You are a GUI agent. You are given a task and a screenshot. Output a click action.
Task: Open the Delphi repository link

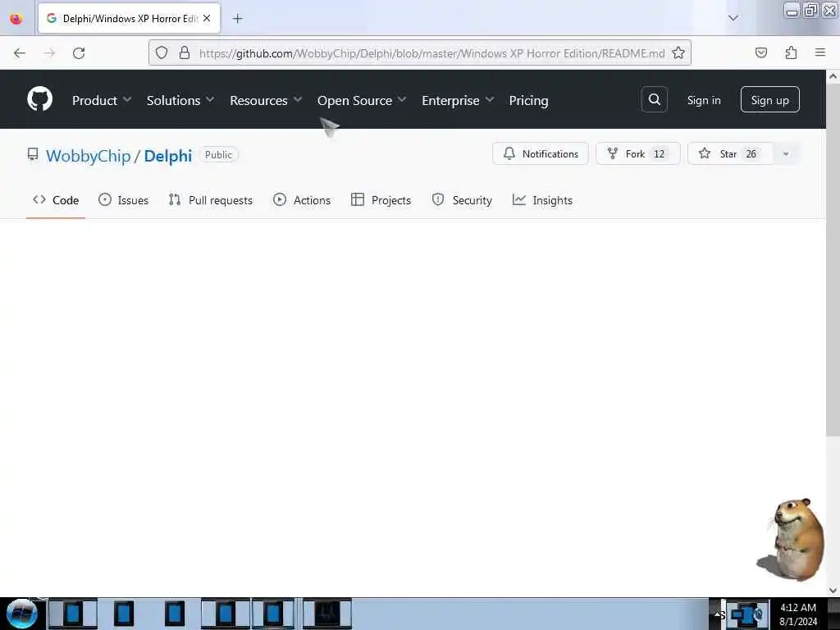click(167, 156)
